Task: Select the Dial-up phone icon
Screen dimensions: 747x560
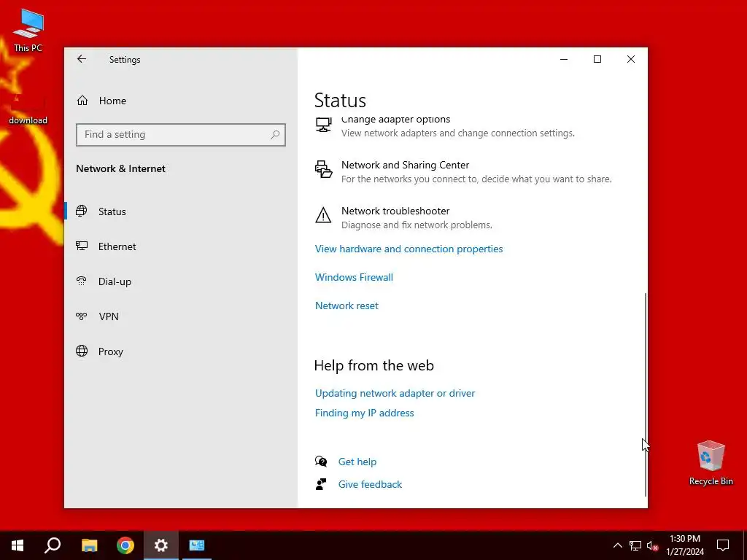Action: 82,281
